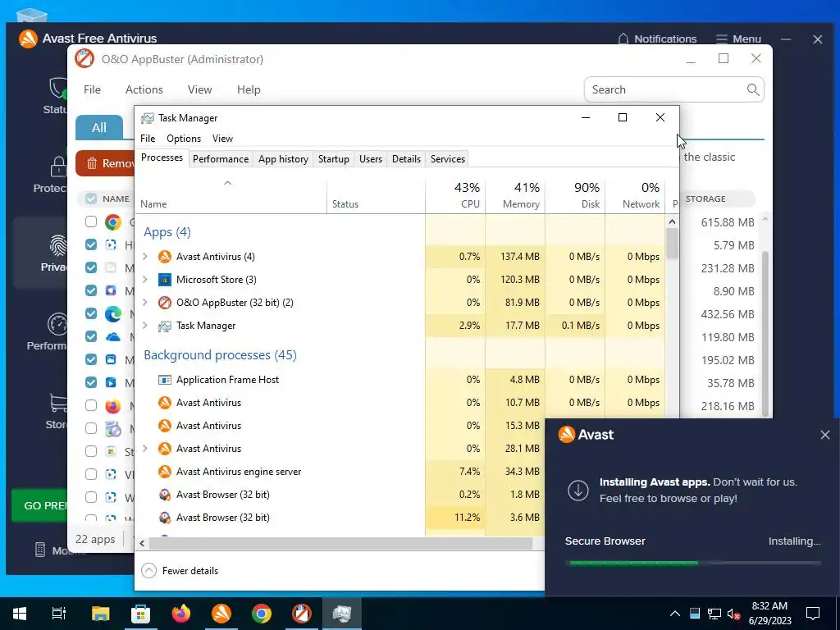Image resolution: width=840 pixels, height=630 pixels.
Task: Click the search magnifier icon in AppBuster
Action: (x=753, y=89)
